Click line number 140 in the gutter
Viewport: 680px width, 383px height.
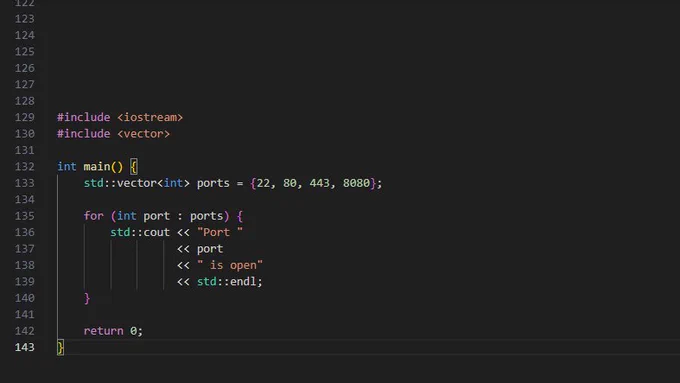coord(25,298)
